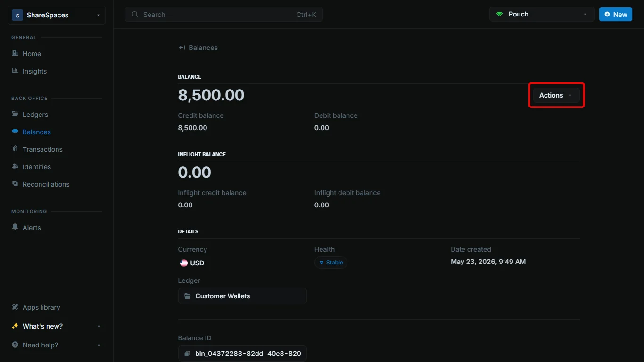Click the Stable health badge

point(331,263)
